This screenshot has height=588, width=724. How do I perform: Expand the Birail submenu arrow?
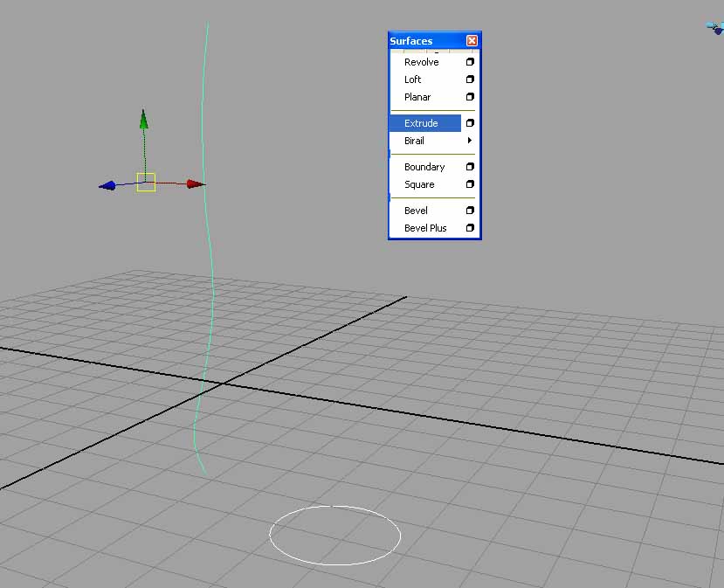470,141
